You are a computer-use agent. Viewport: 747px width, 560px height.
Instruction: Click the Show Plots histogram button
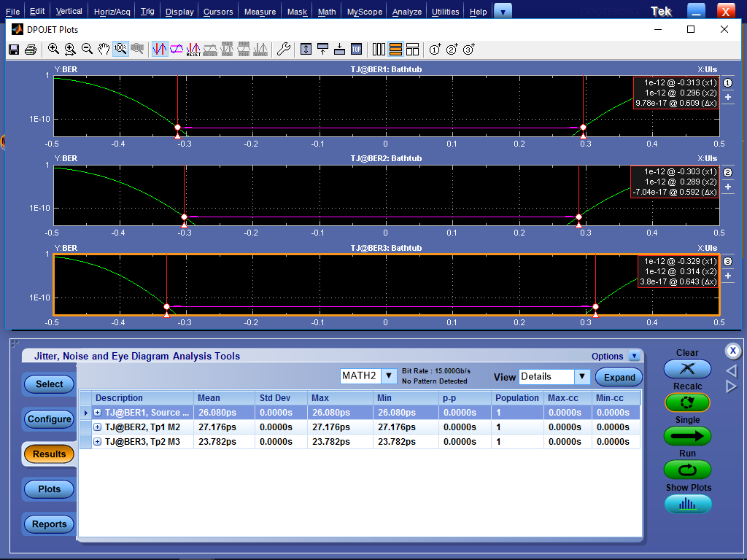[x=688, y=504]
